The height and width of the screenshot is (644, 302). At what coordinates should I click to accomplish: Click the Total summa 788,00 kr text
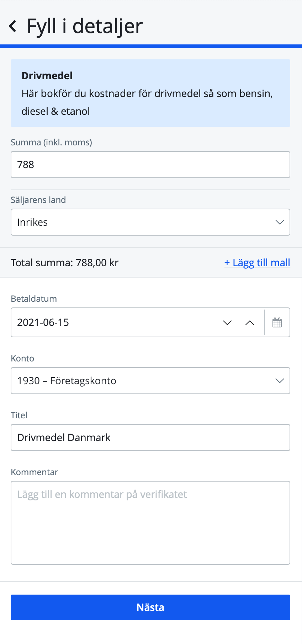click(64, 263)
